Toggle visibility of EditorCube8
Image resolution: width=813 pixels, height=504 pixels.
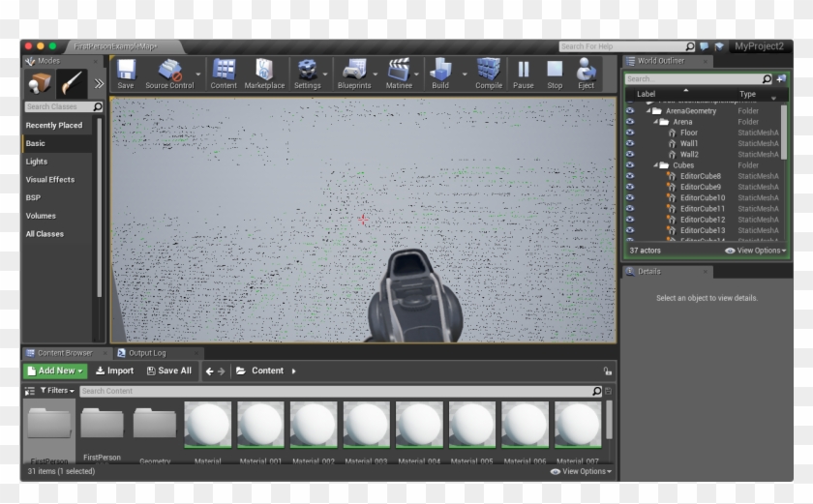tap(630, 176)
